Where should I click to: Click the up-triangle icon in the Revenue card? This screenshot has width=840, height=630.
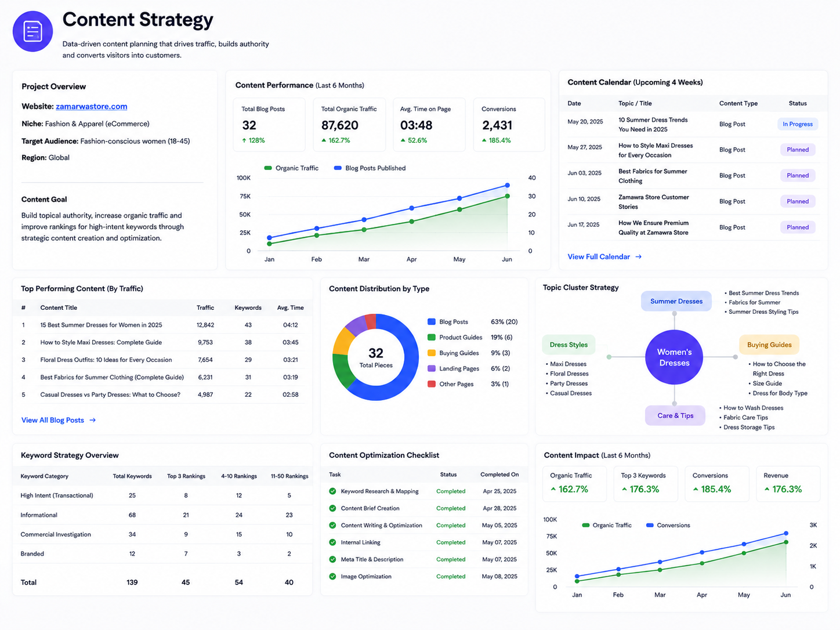tap(767, 489)
